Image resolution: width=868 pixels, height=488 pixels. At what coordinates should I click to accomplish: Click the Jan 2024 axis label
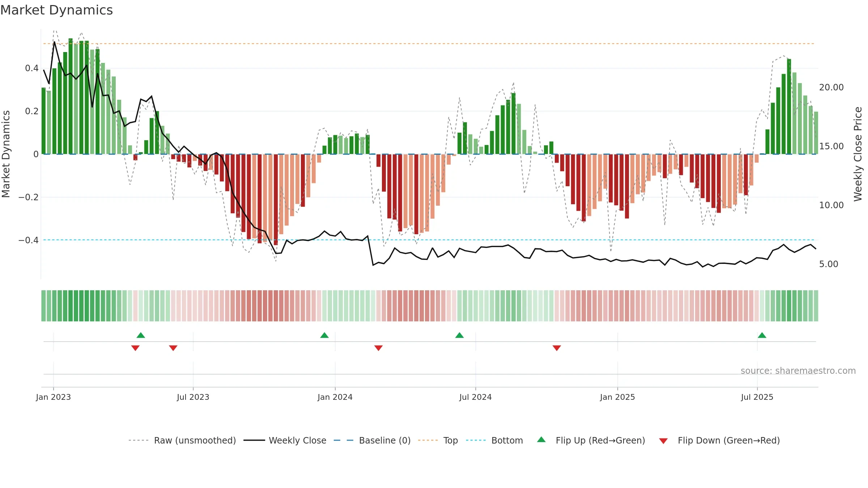(335, 397)
